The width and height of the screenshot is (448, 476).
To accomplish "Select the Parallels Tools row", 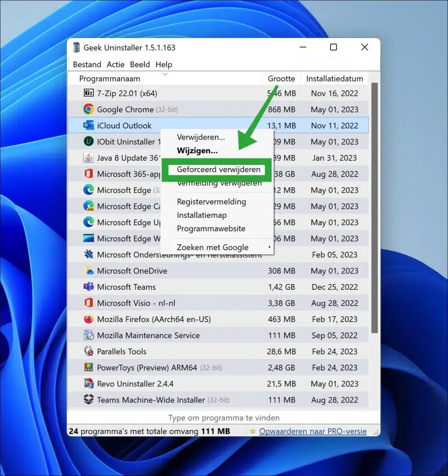I will coord(218,351).
